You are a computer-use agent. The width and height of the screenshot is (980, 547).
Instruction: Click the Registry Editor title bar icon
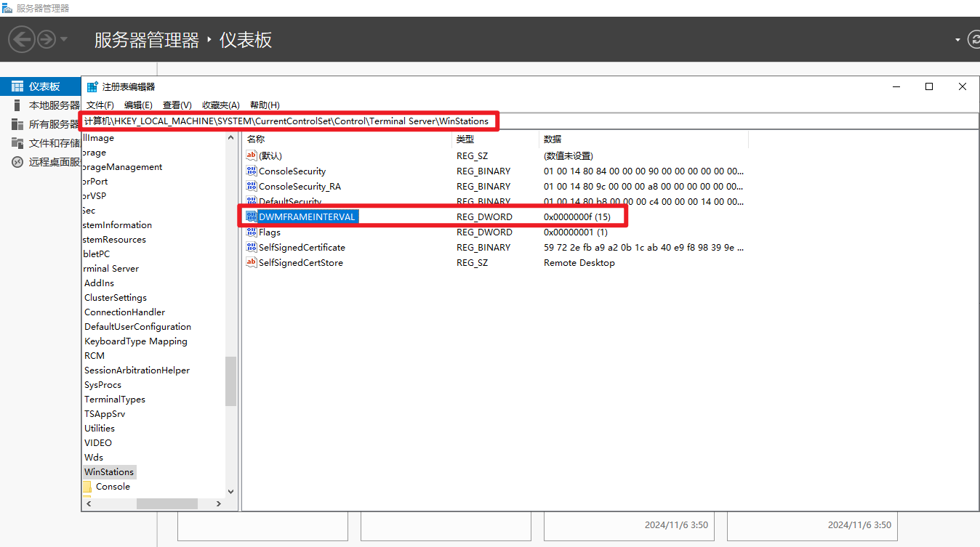tap(92, 86)
